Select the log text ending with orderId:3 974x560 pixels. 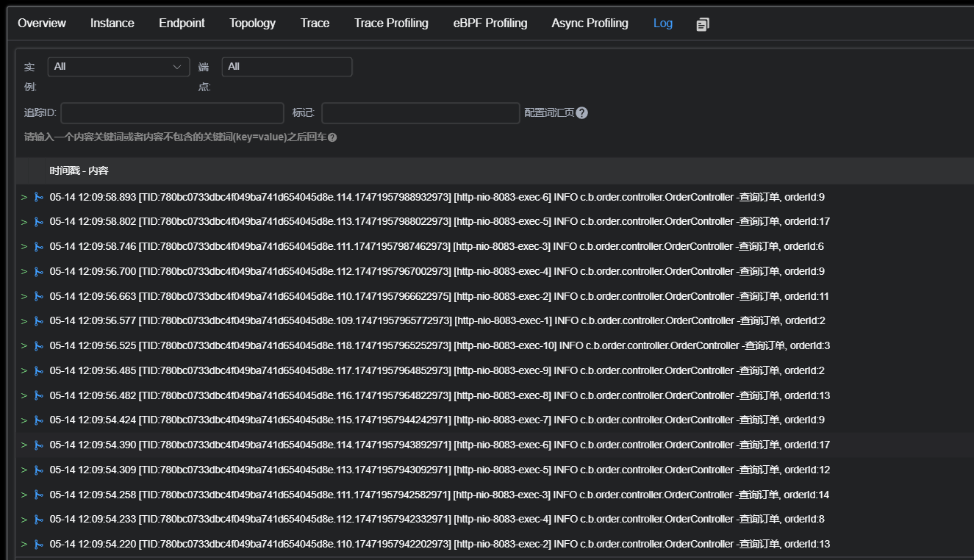pos(440,346)
